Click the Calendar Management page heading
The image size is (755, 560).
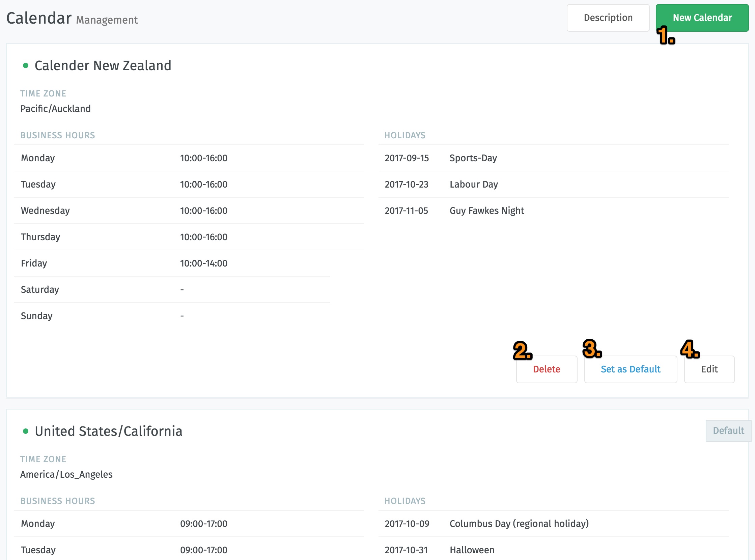72,18
